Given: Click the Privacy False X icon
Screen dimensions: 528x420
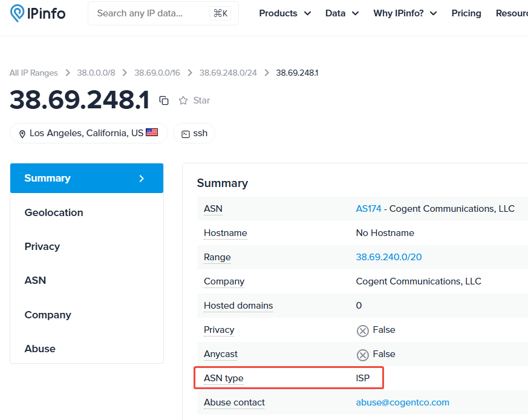Looking at the screenshot, I should point(362,330).
